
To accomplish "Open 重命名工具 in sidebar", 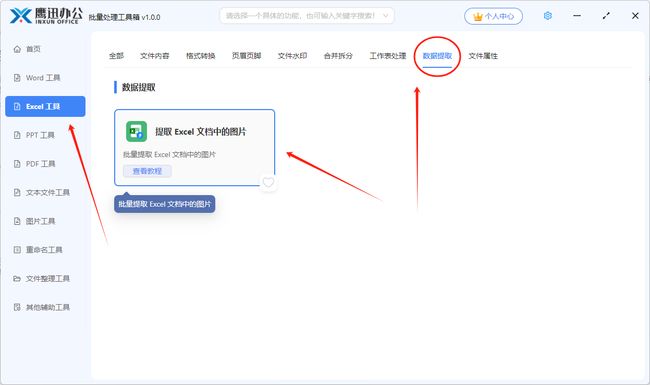I will pos(44,249).
